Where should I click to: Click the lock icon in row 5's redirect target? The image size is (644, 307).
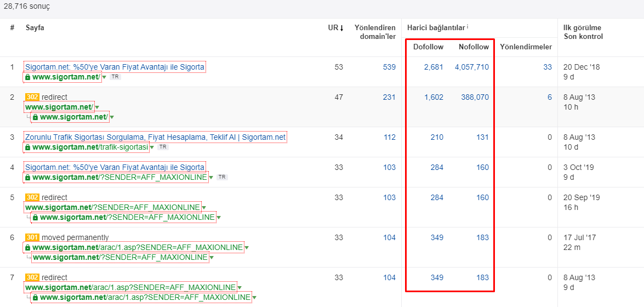[x=35, y=218]
